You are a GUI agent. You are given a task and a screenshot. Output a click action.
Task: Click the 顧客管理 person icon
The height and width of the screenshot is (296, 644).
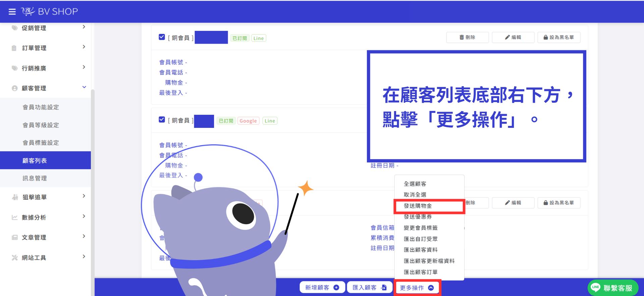click(x=14, y=88)
